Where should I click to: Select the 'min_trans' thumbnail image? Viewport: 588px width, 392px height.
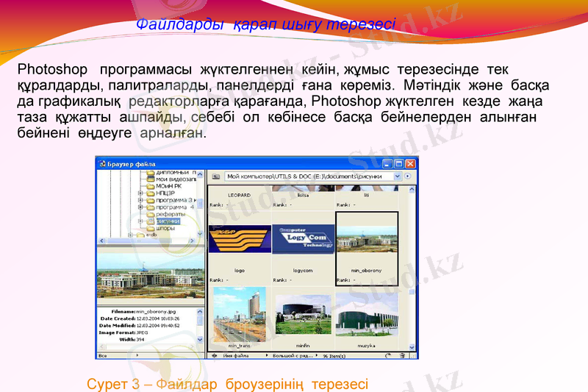point(240,314)
